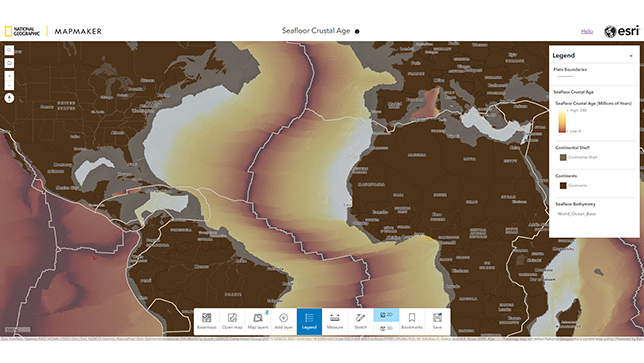Click the layer count badge on Map layers
This screenshot has height=363, width=644.
click(x=267, y=312)
